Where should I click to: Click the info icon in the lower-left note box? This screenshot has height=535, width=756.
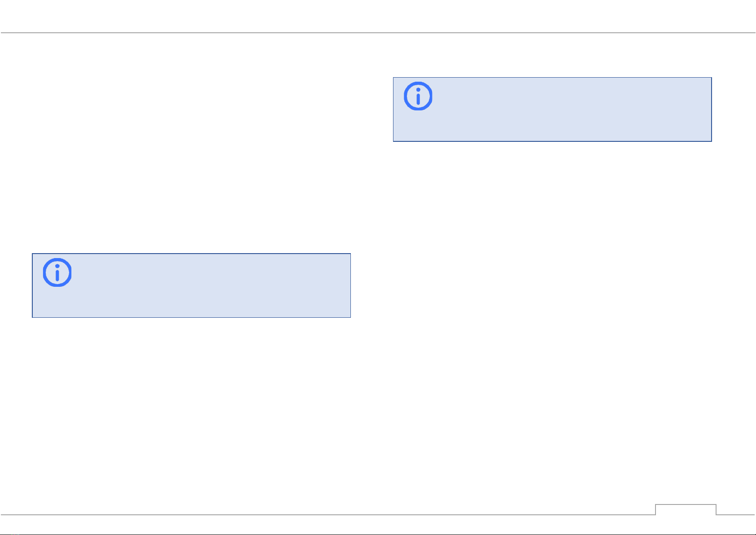click(x=57, y=272)
